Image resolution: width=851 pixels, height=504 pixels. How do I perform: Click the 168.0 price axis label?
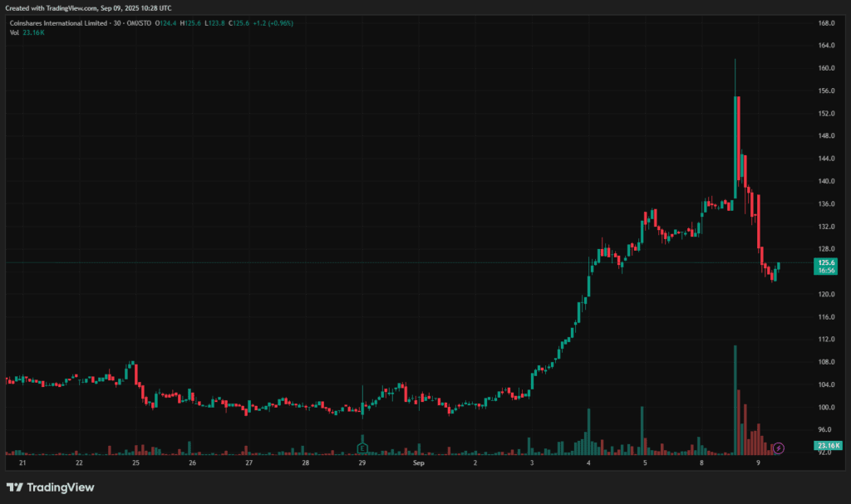tap(826, 23)
